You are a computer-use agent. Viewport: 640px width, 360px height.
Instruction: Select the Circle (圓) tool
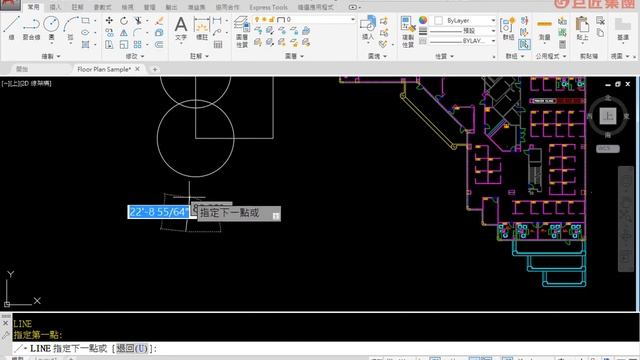click(51, 28)
